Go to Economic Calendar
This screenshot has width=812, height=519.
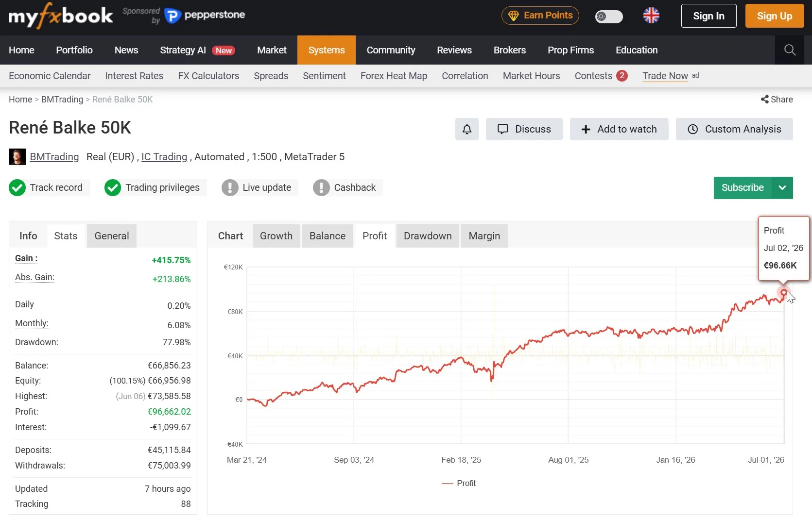50,76
